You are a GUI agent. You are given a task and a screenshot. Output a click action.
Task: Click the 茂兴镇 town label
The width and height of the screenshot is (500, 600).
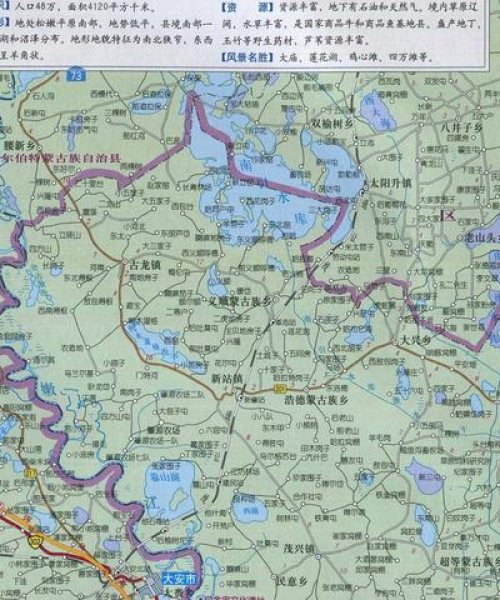point(298,548)
